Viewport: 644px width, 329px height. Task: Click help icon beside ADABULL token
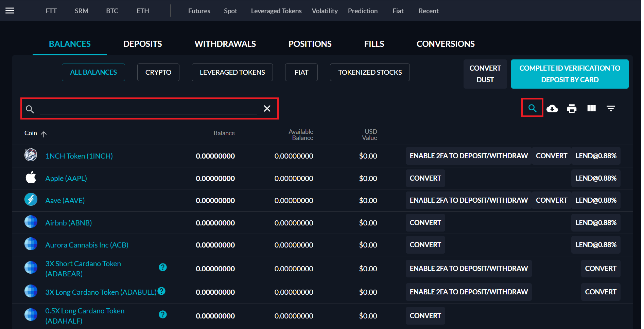click(x=162, y=291)
